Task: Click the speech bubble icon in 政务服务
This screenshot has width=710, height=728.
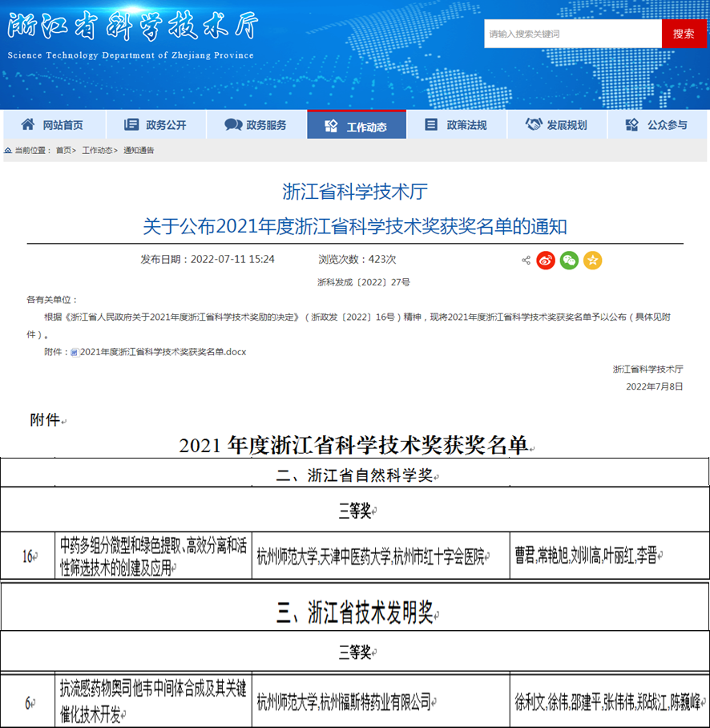Action: (x=233, y=125)
